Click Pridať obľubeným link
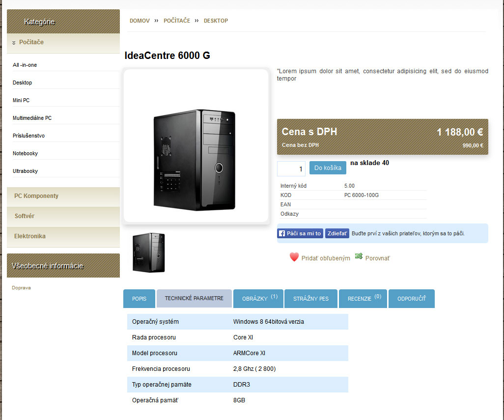Image resolution: width=504 pixels, height=420 pixels. pyautogui.click(x=326, y=258)
